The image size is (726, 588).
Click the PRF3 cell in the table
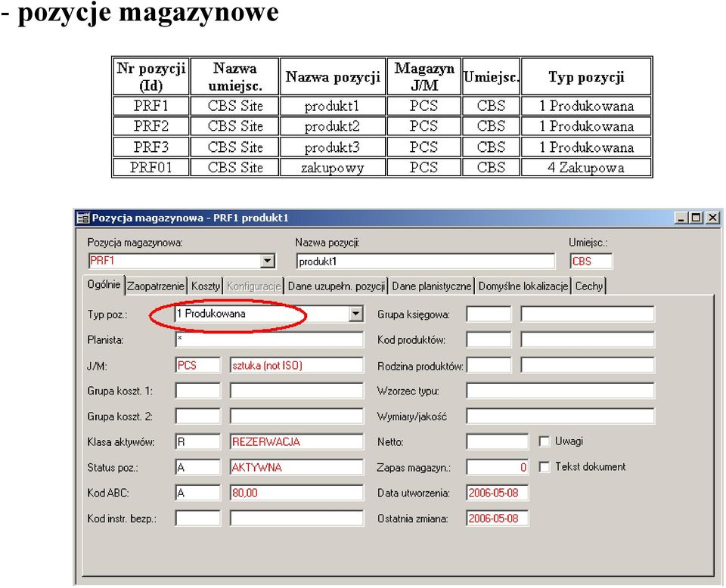coord(151,147)
